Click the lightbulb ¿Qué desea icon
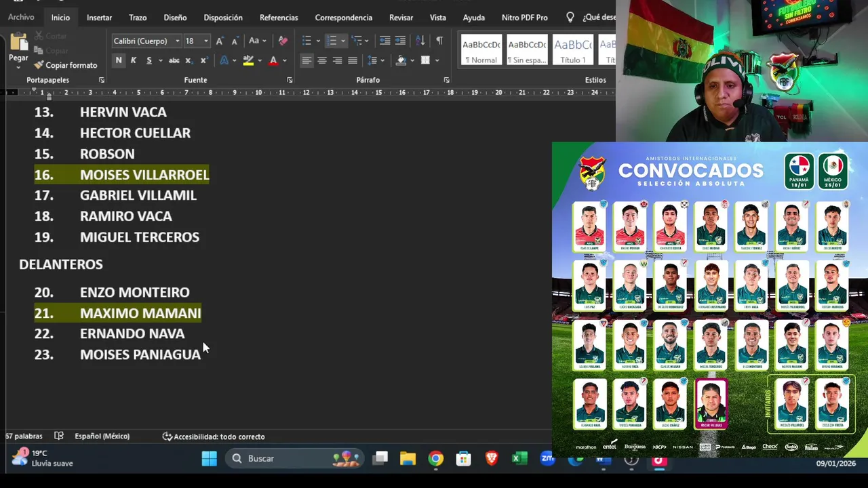The image size is (868, 488). click(x=570, y=18)
